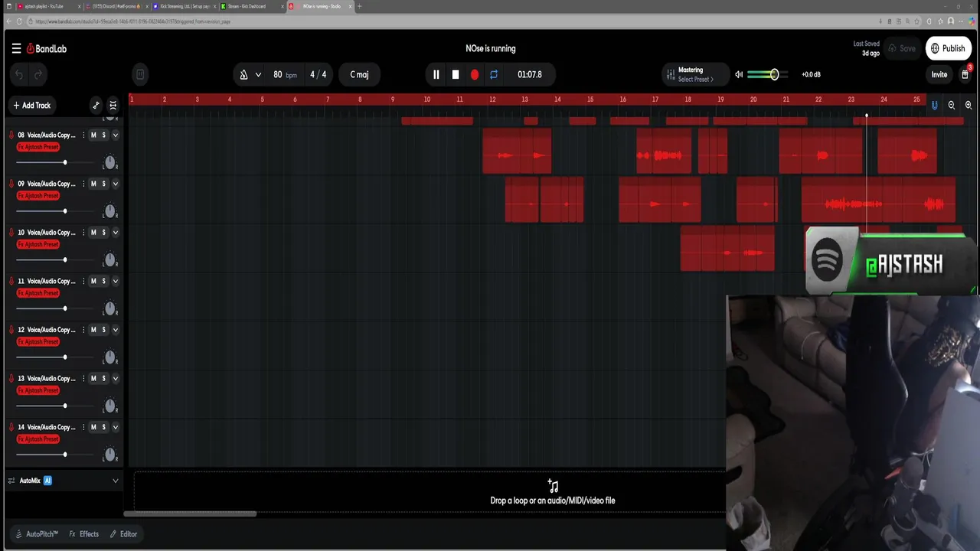The height and width of the screenshot is (551, 980).
Task: Zoom out the timeline
Action: coord(952,105)
